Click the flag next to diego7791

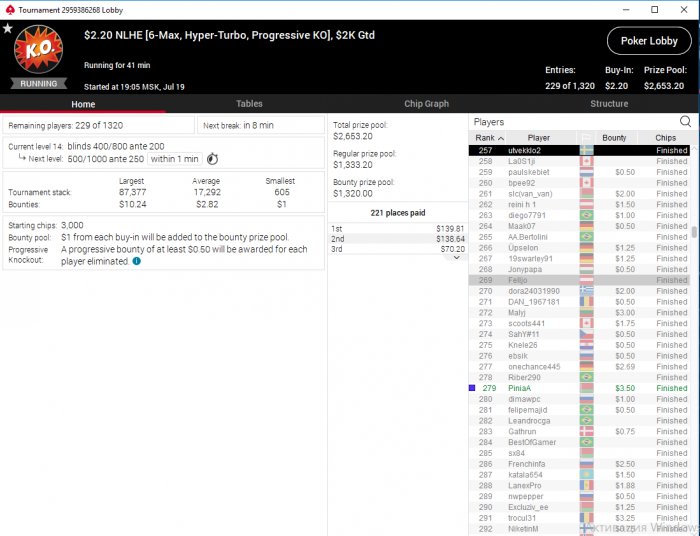coord(587,215)
